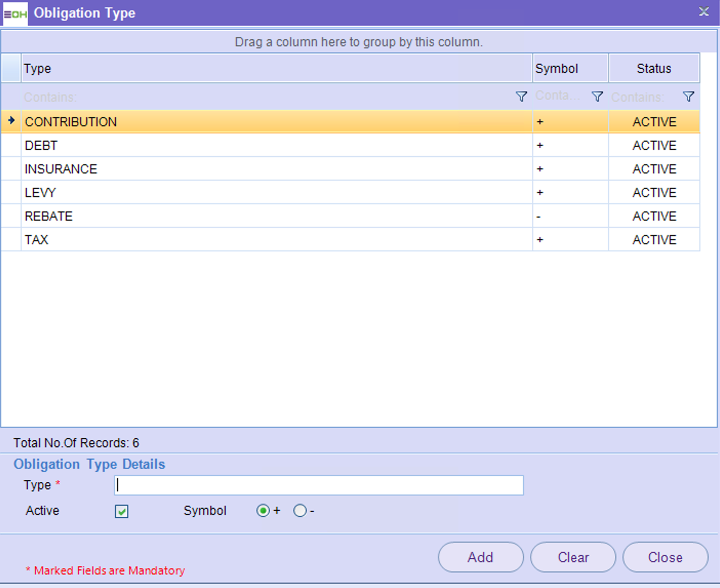Toggle the Active checkbox
This screenshot has height=588, width=720.
tap(122, 511)
